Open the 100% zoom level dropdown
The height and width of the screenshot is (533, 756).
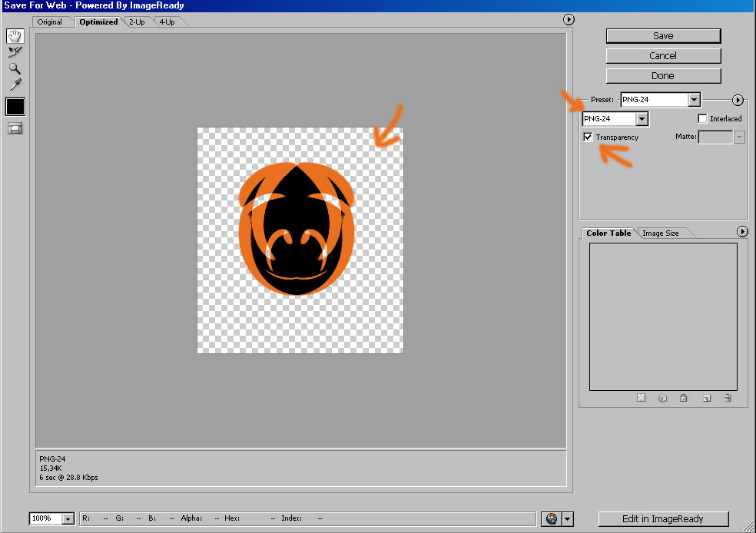tap(68, 519)
